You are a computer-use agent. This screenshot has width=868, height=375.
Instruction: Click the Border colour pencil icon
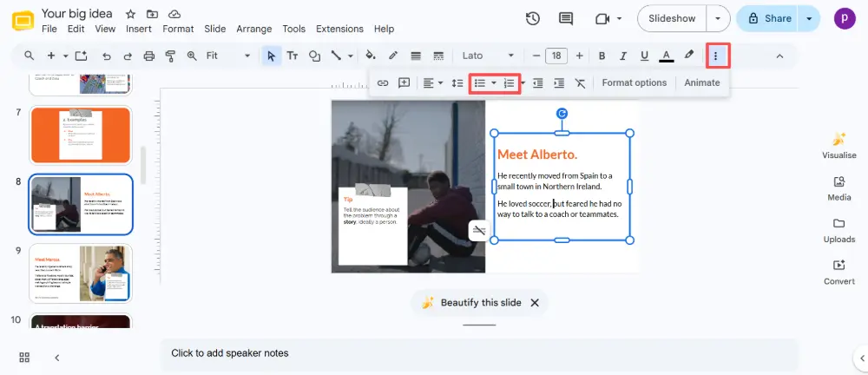(x=393, y=56)
